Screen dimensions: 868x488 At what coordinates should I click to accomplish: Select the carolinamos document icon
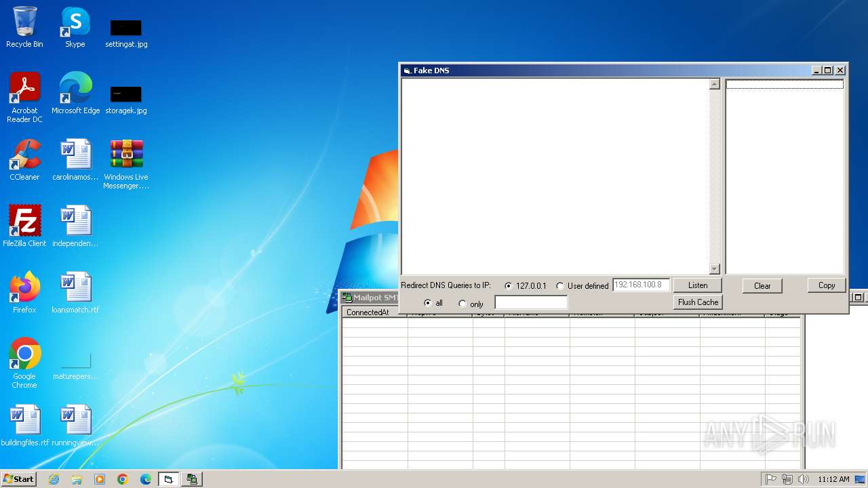(75, 160)
